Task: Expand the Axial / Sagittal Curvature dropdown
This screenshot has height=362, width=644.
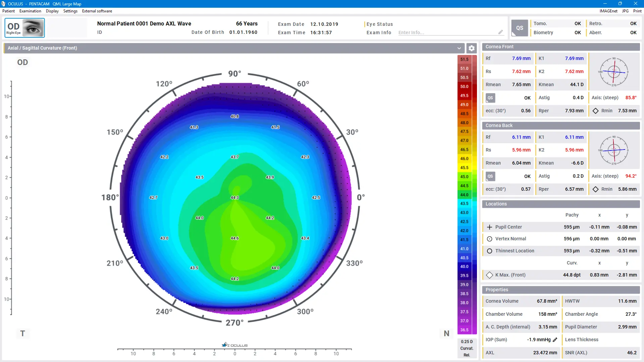Action: 459,48
